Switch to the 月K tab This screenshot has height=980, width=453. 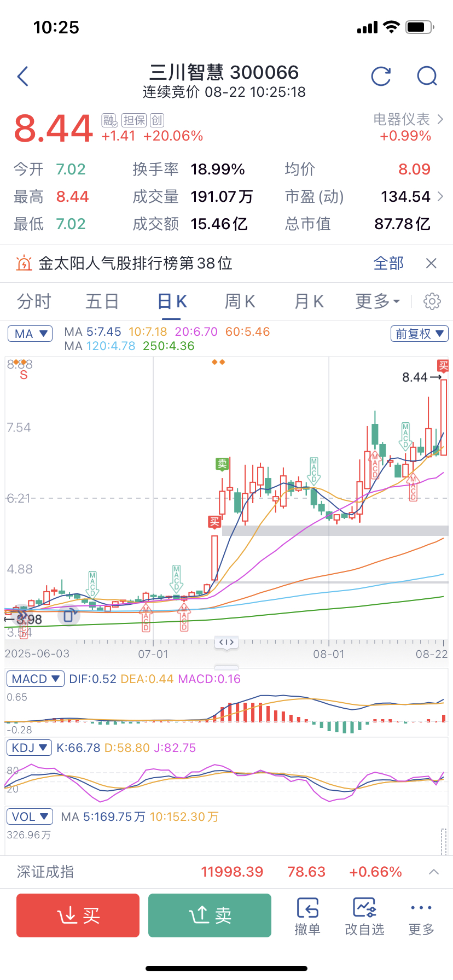click(309, 301)
